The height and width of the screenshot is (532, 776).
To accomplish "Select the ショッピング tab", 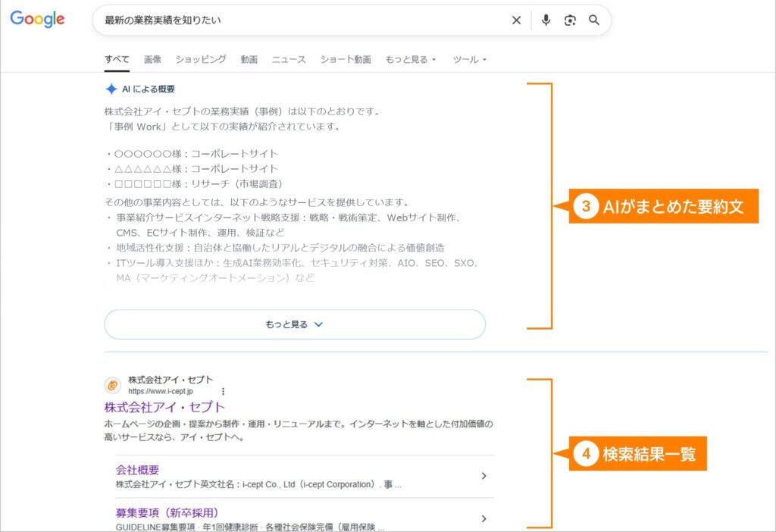I will click(199, 57).
